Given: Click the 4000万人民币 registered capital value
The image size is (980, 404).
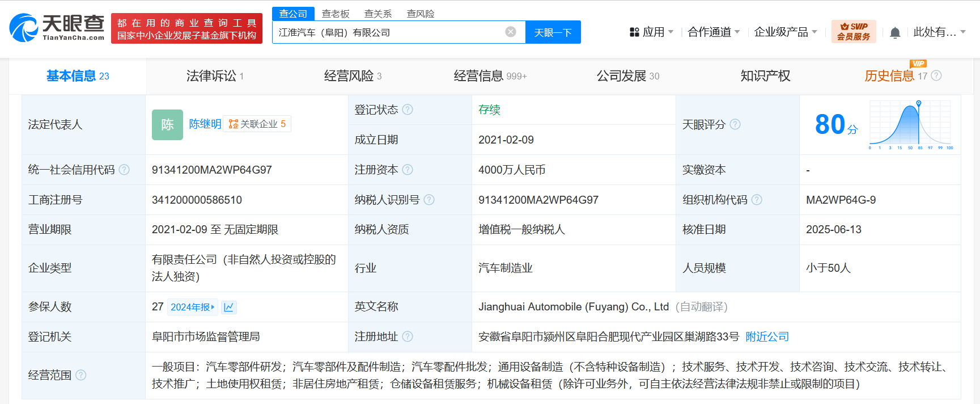Looking at the screenshot, I should click(x=512, y=170).
